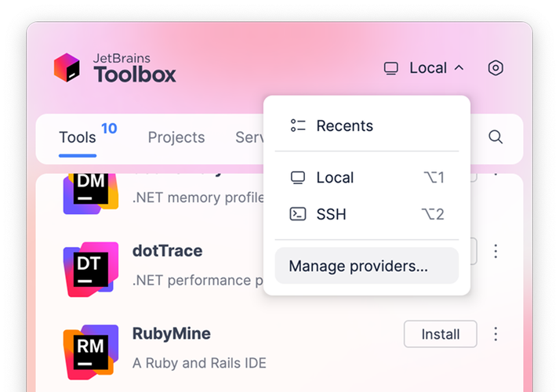Open RubyMine's three-dot more options menu
This screenshot has width=559, height=392.
(x=495, y=334)
